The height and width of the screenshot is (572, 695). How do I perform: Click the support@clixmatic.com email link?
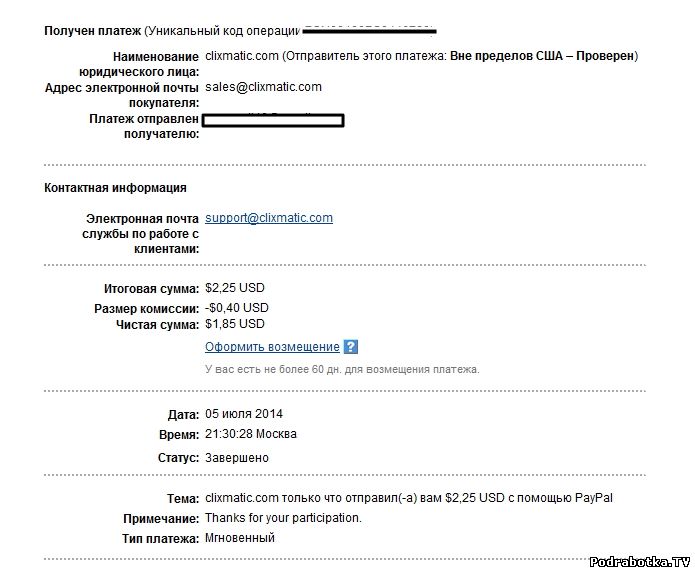(269, 217)
